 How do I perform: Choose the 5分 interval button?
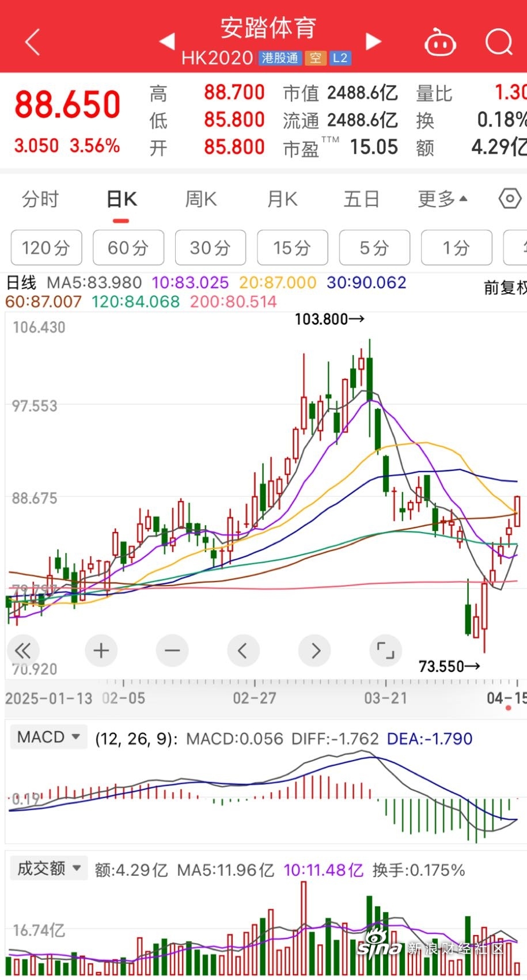pos(375,248)
